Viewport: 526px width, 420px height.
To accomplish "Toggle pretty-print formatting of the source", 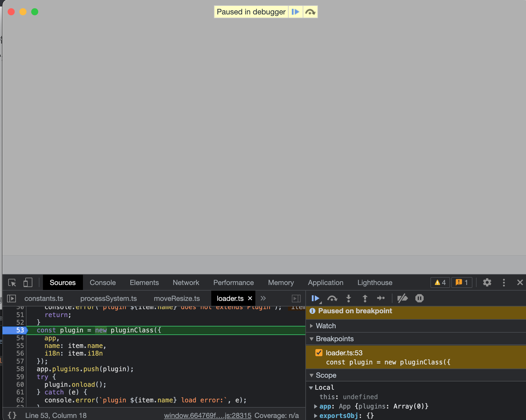I will pyautogui.click(x=12, y=415).
